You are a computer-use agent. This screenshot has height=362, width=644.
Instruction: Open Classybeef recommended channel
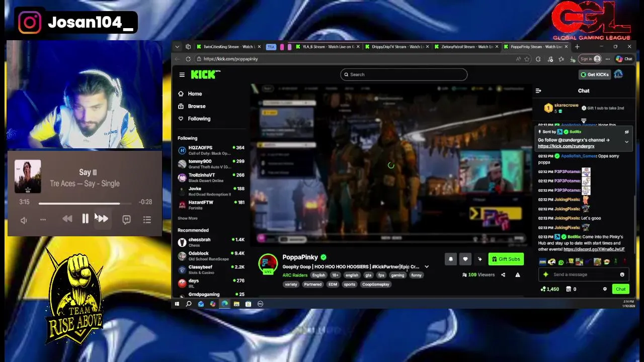click(x=211, y=269)
